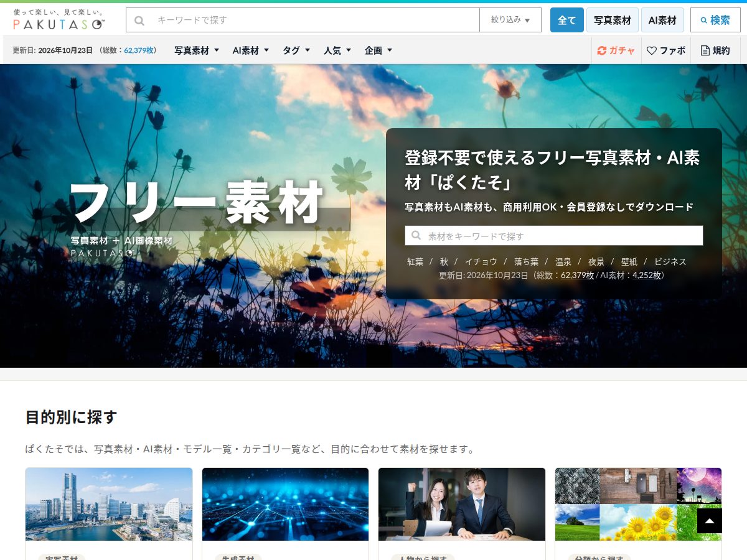Open the ファボ favorites link
Image resolution: width=747 pixels, height=560 pixels.
point(666,50)
